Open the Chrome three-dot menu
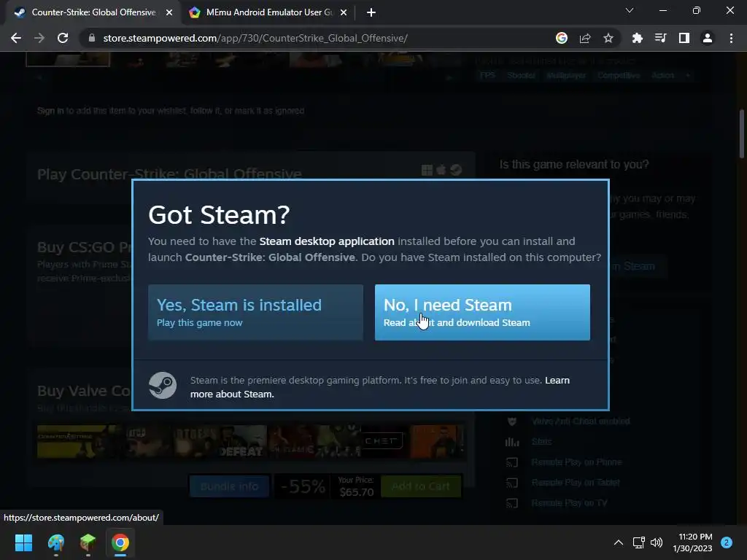747x560 pixels. (731, 38)
